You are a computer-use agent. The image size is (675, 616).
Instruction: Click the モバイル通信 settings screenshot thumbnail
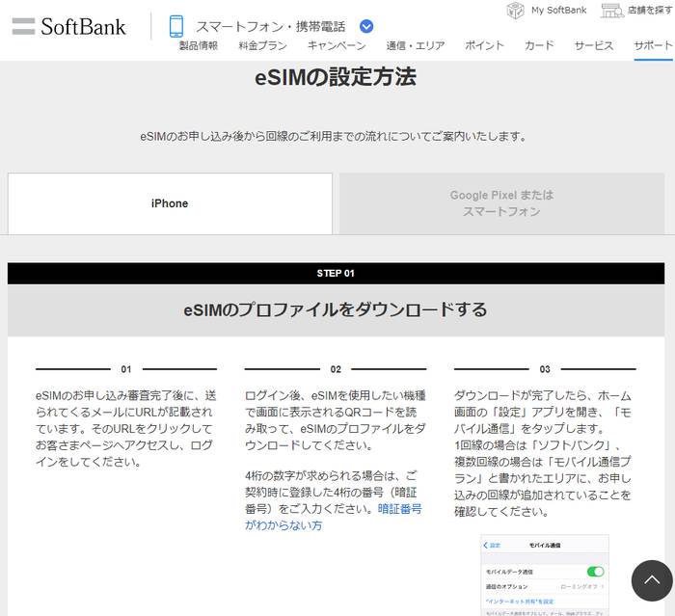[545, 576]
